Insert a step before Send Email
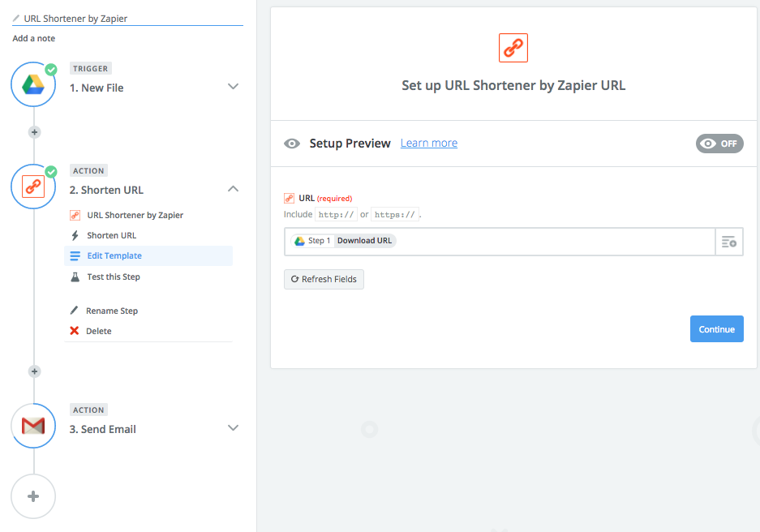The width and height of the screenshot is (760, 532). coord(34,371)
